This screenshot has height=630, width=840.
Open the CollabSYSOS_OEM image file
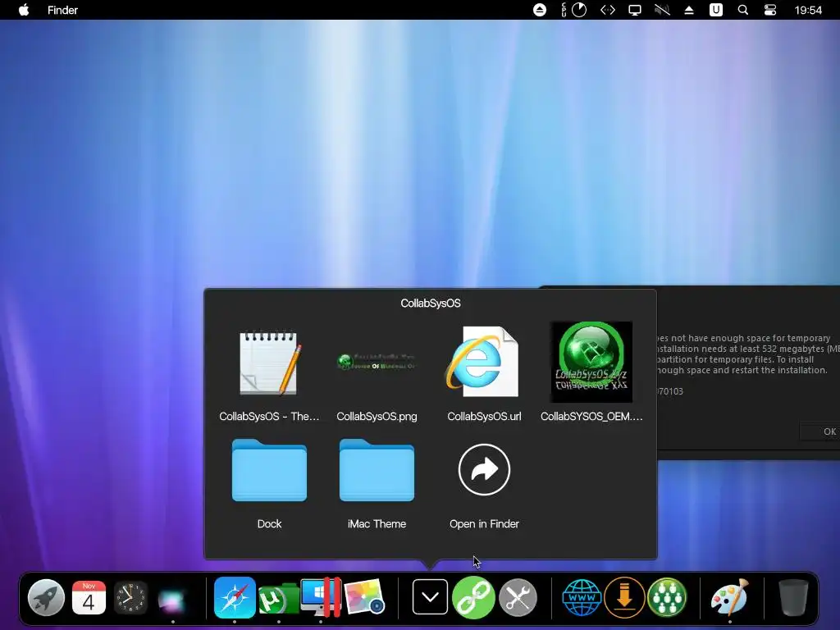pos(591,362)
